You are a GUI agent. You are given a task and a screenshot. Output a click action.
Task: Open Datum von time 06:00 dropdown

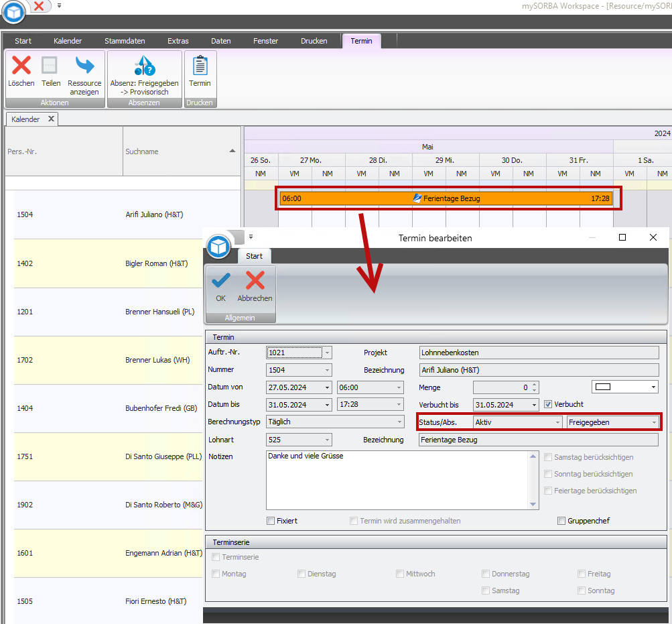click(399, 387)
